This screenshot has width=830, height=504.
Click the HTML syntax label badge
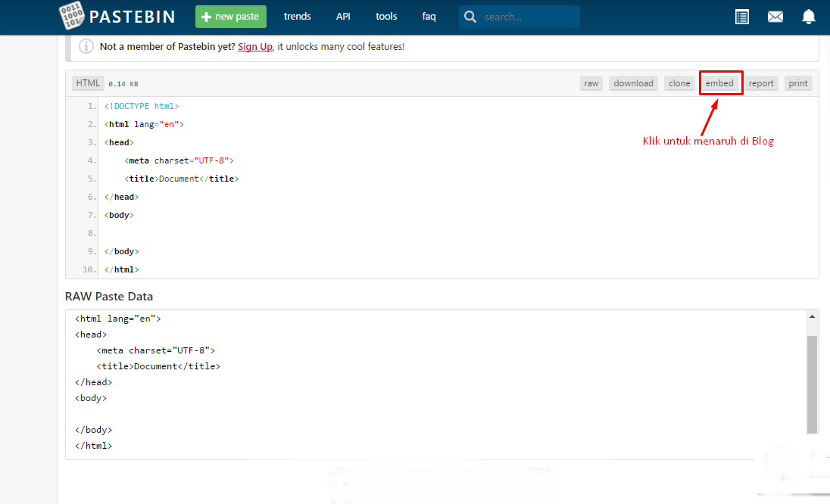[87, 82]
